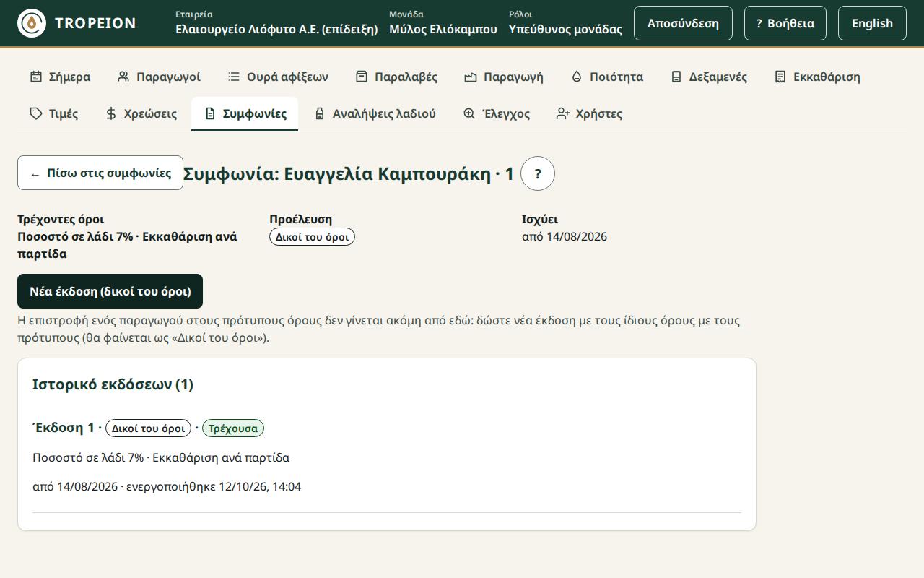Viewport: 924px width, 578px height.
Task: Open the round question mark help by the title
Action: point(538,173)
